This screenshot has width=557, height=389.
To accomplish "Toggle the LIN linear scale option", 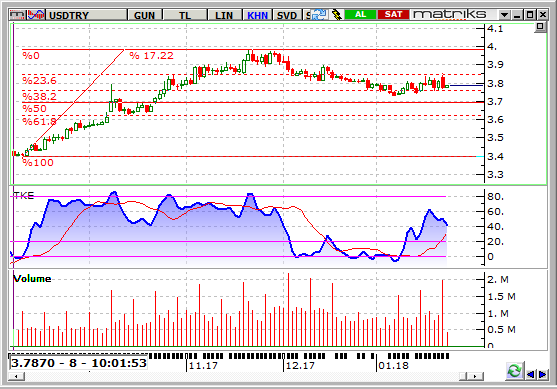I will (x=224, y=15).
